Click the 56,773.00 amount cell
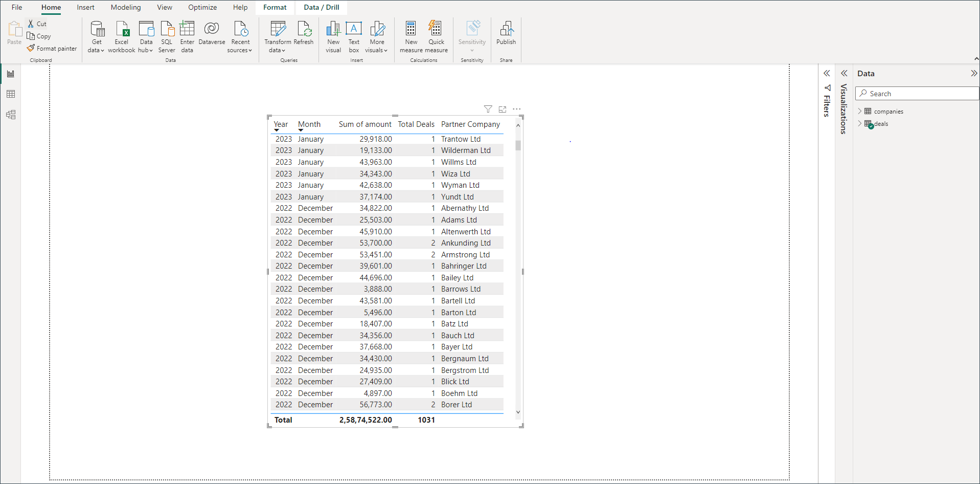 click(x=376, y=405)
